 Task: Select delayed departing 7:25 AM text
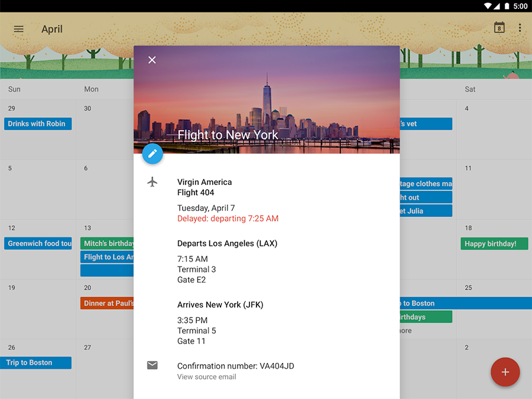[x=228, y=219]
